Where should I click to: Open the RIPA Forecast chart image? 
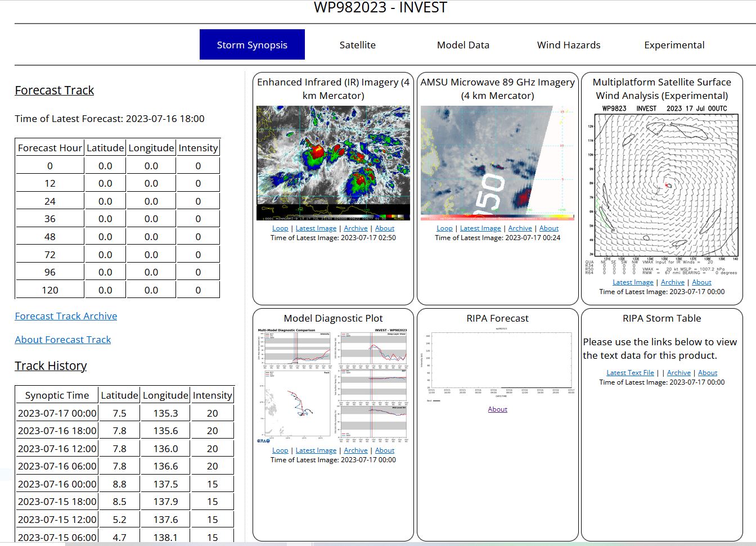click(497, 365)
